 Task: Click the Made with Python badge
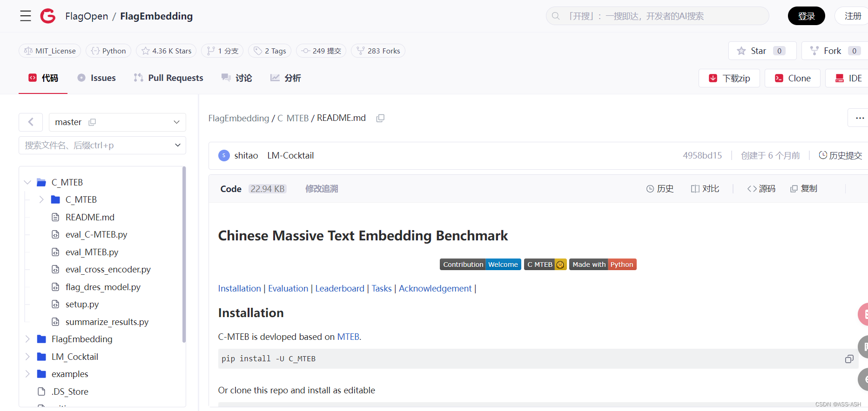(603, 265)
